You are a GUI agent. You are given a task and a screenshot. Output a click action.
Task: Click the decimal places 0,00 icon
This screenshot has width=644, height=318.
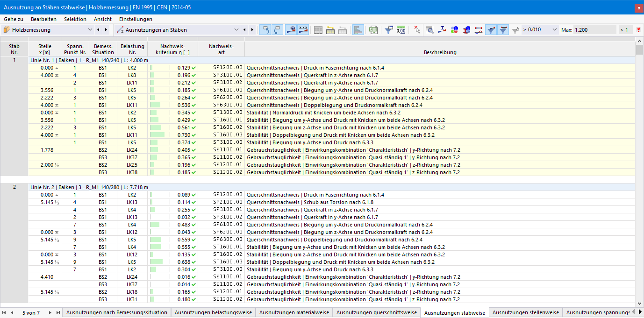click(401, 29)
